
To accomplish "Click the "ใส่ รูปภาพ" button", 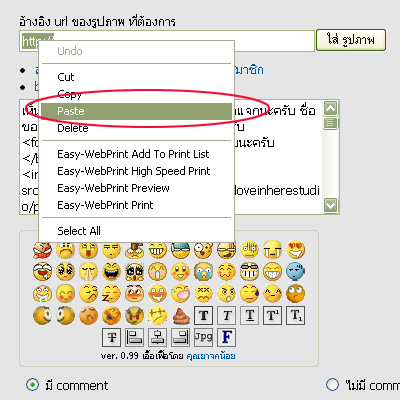I will [351, 40].
